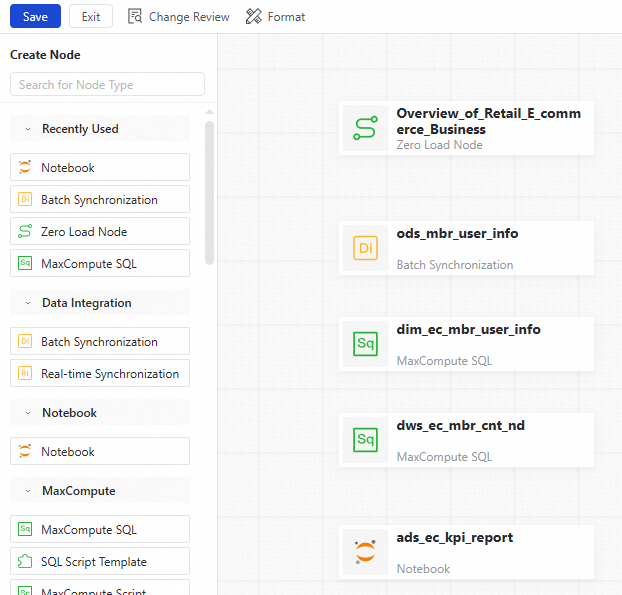Collapse the Data Integration section
The width and height of the screenshot is (622, 595).
[28, 303]
